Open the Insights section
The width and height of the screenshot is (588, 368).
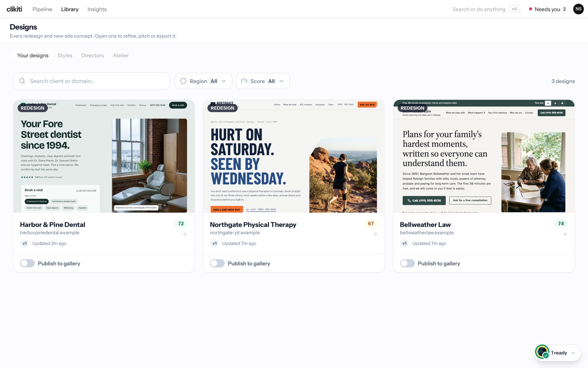click(x=97, y=9)
